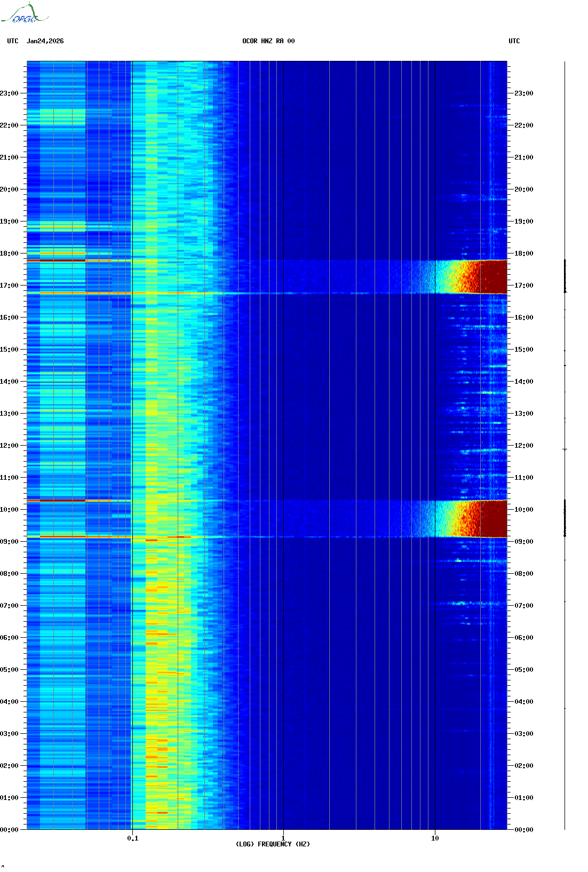
Task: Click the left-axis 22:00 time label
Action: [x=9, y=125]
